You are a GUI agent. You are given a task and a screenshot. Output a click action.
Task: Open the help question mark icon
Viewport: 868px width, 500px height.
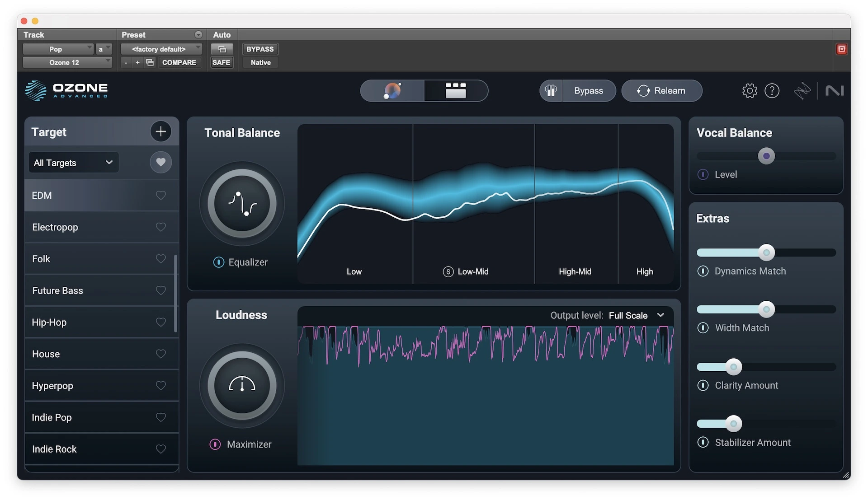point(772,91)
